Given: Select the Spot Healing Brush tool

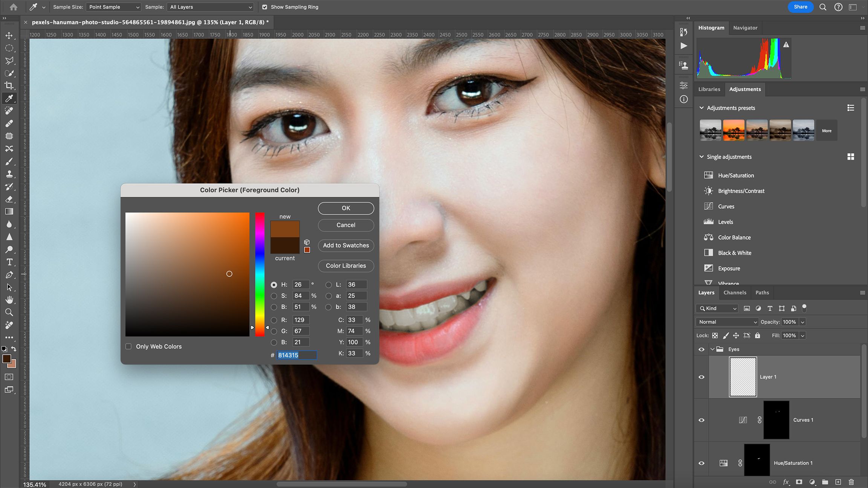Looking at the screenshot, I should (x=9, y=111).
